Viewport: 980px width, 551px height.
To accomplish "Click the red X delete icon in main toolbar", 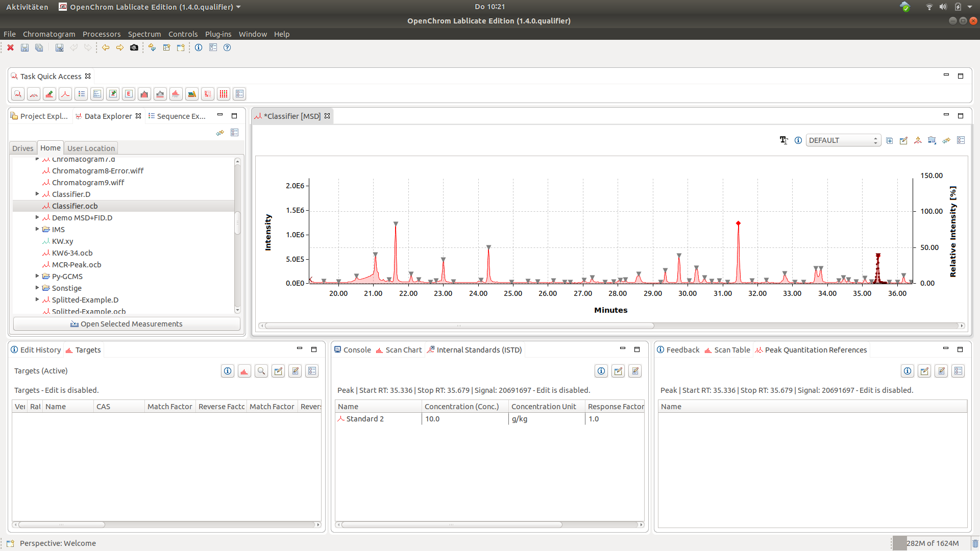I will [10, 47].
